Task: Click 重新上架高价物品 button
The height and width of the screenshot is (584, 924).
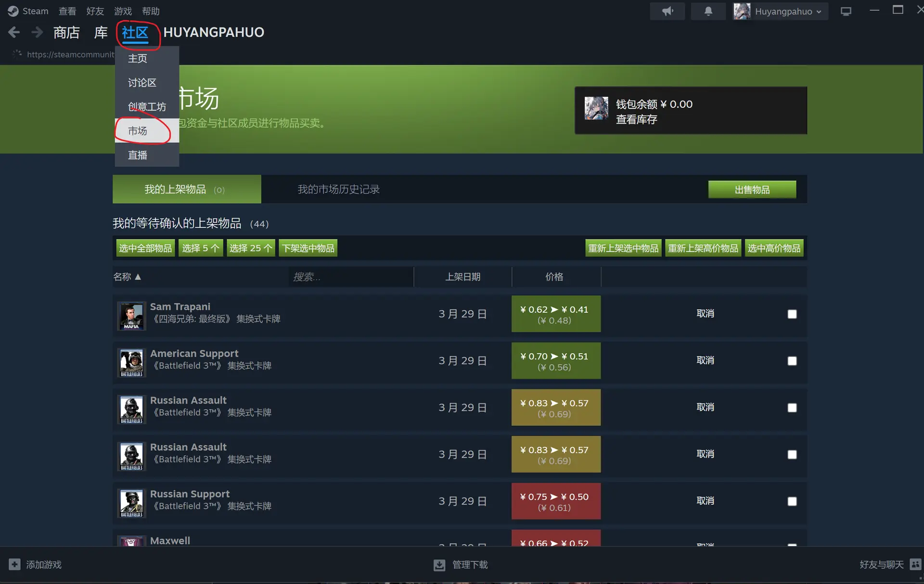Action: pos(703,248)
